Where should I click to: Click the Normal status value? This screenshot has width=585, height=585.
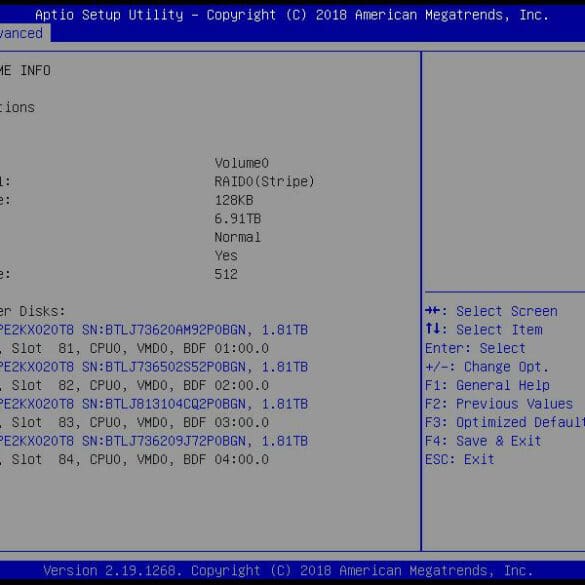(238, 237)
